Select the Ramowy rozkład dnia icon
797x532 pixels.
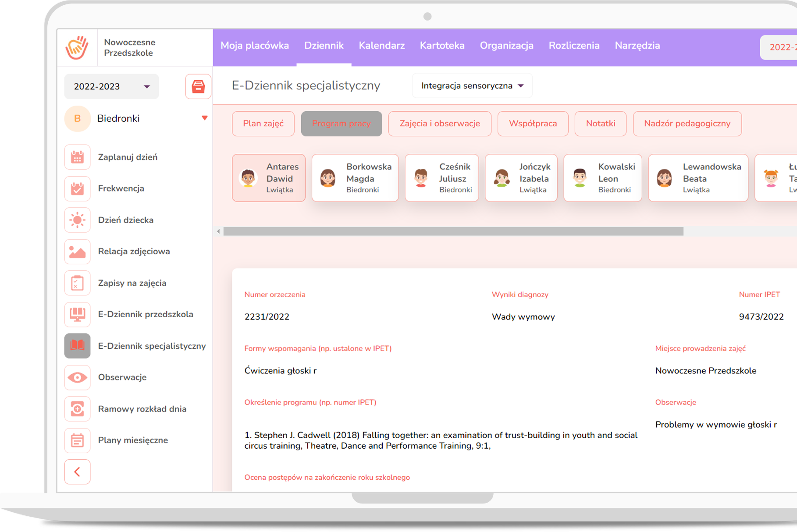[x=77, y=409]
